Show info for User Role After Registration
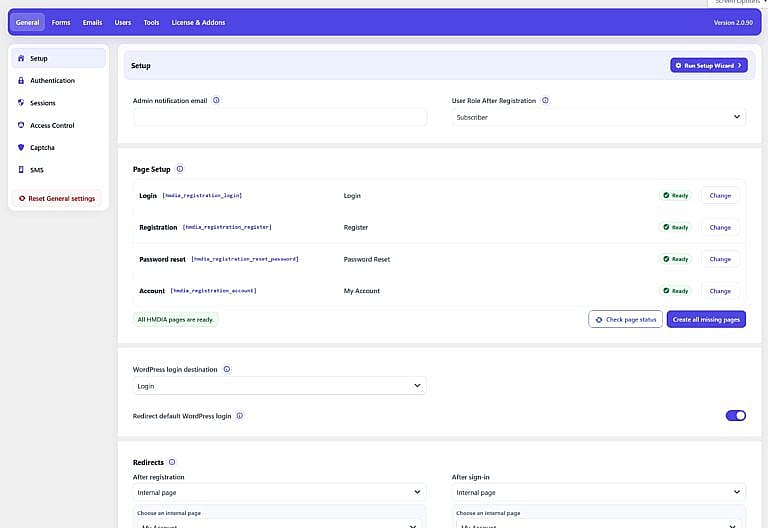768x528 pixels. point(545,100)
